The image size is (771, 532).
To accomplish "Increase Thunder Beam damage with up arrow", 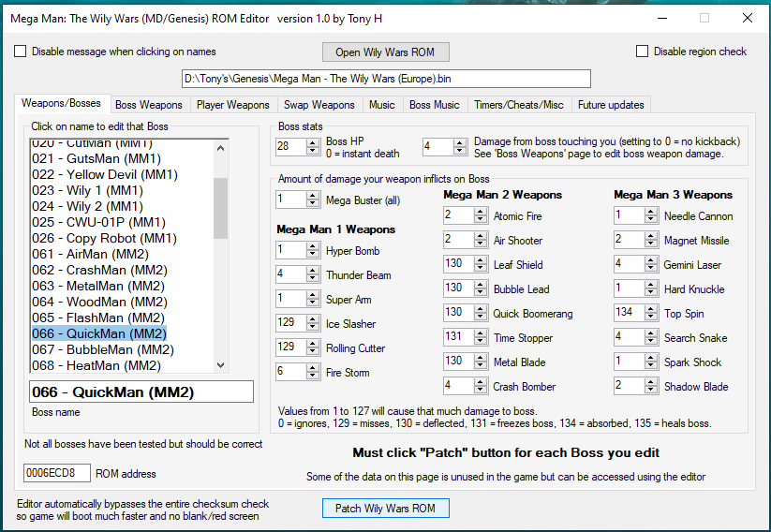I will (313, 272).
